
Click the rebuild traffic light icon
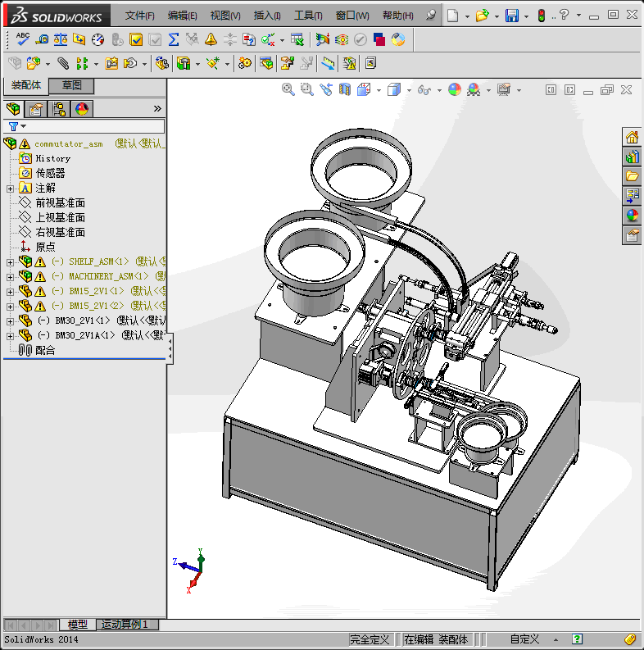click(541, 16)
